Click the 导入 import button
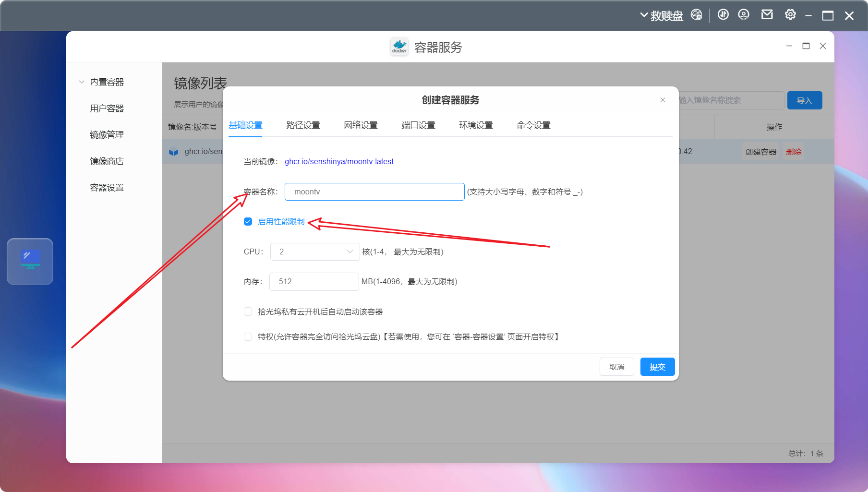 coord(805,100)
